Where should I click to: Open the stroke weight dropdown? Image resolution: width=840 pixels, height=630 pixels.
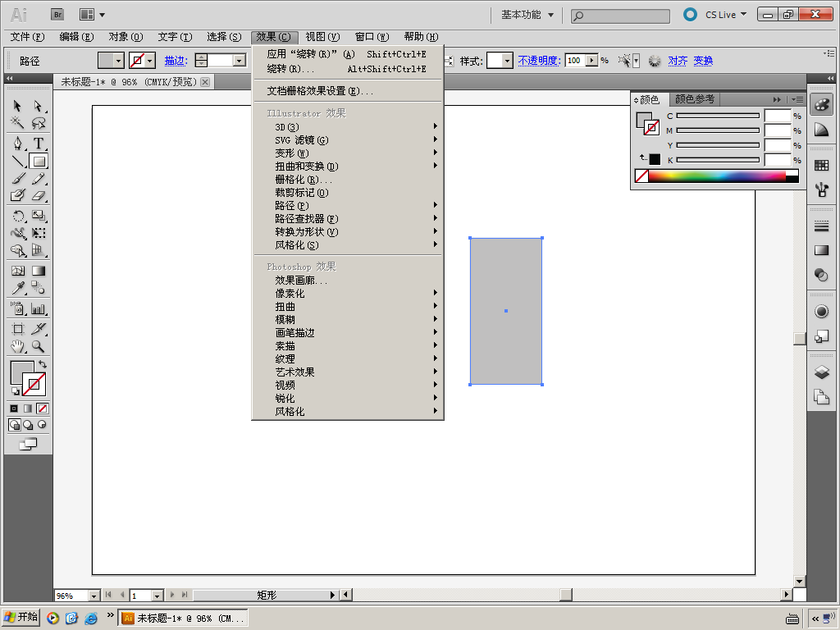(x=240, y=61)
